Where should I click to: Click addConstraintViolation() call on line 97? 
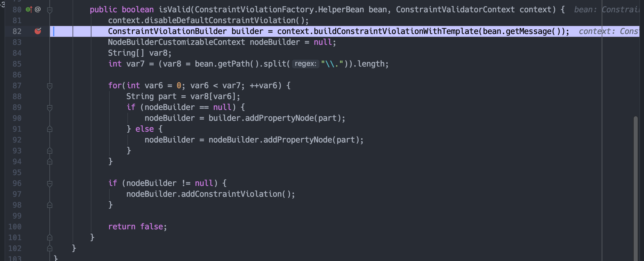(236, 194)
